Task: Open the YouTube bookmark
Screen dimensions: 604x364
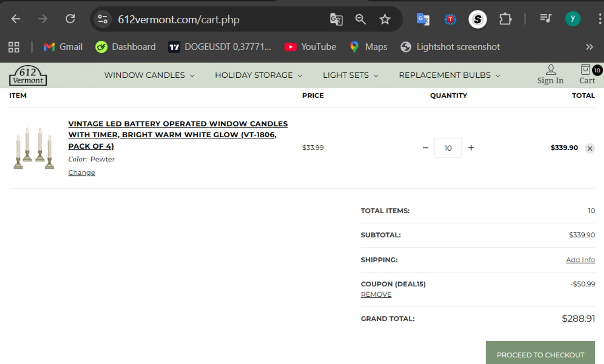Action: pyautogui.click(x=310, y=47)
